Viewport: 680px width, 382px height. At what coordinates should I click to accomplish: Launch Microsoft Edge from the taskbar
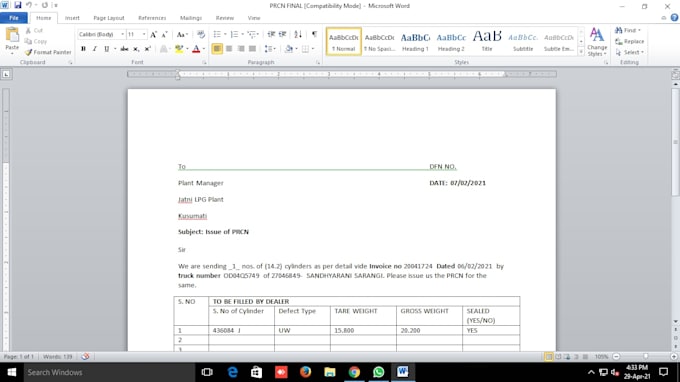pyautogui.click(x=232, y=372)
